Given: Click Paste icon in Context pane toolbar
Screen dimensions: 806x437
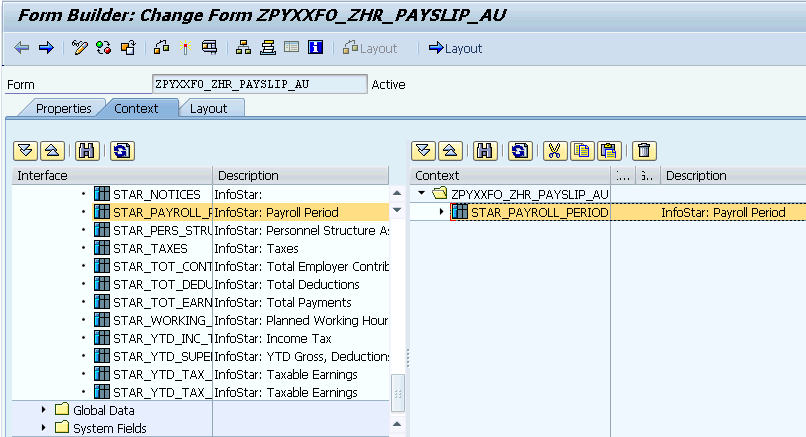Looking at the screenshot, I should coord(609,151).
